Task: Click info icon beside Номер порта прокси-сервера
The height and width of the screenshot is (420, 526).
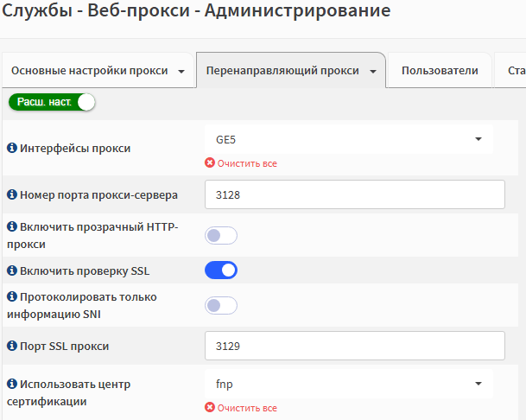Action: click(x=12, y=194)
